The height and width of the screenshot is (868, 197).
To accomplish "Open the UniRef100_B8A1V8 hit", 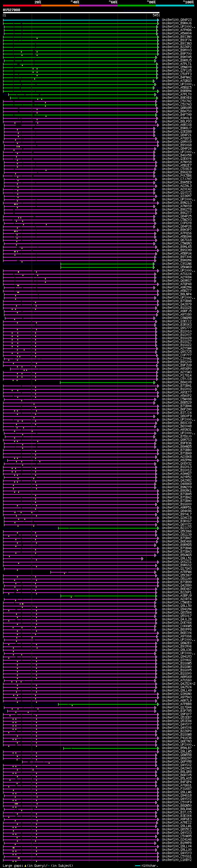I will pos(177,382).
